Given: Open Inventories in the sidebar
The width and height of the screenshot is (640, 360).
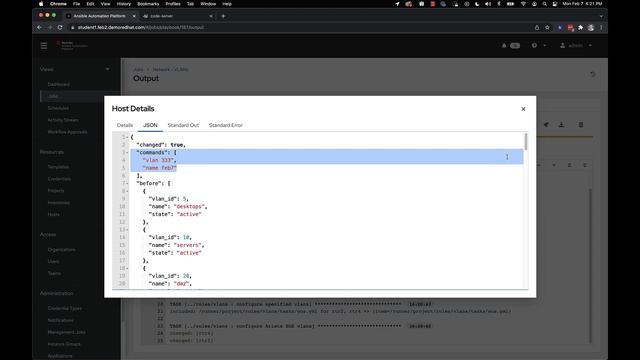Looking at the screenshot, I should click(58, 203).
